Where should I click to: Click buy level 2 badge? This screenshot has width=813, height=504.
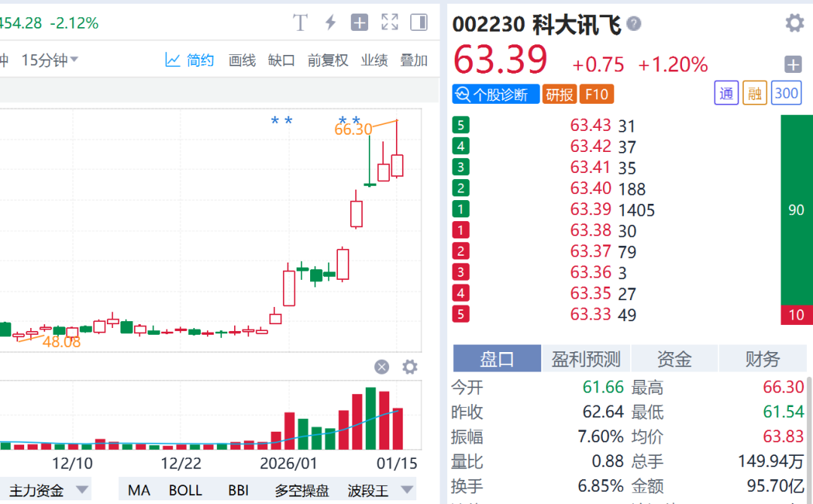tap(461, 251)
